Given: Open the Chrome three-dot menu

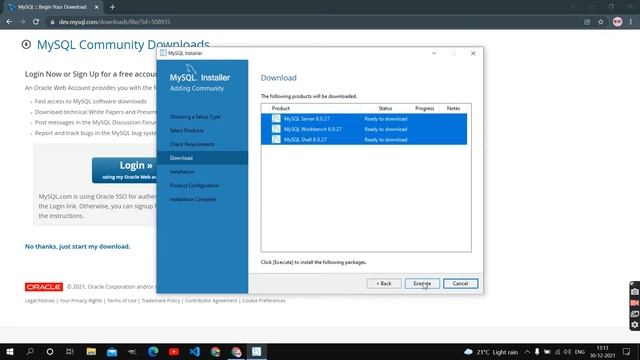Looking at the screenshot, I should pos(631,22).
